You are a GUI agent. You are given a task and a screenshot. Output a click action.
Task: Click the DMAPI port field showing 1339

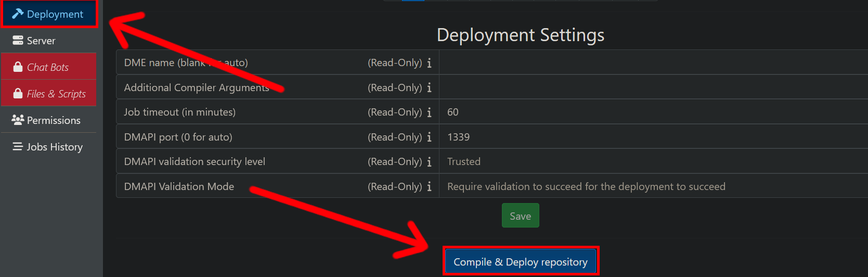653,137
